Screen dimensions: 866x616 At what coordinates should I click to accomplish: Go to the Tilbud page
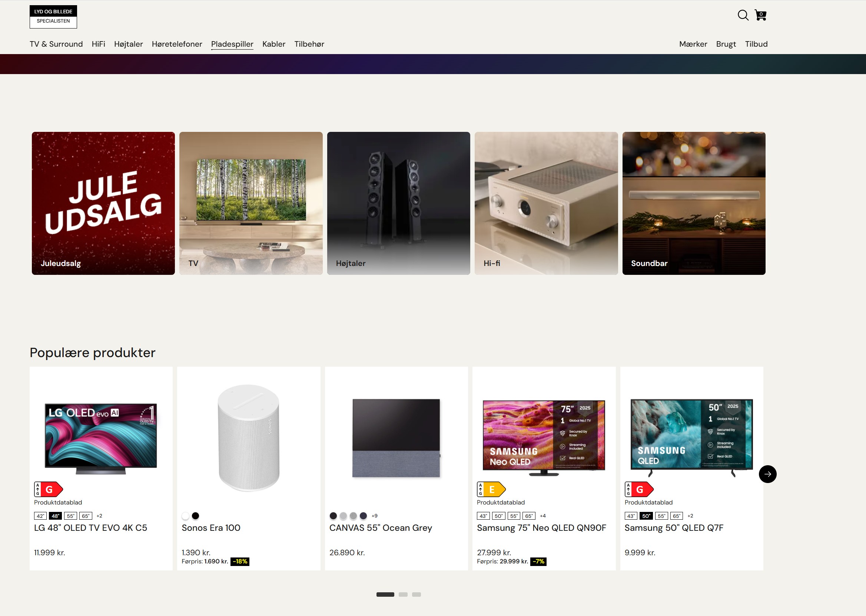[756, 44]
